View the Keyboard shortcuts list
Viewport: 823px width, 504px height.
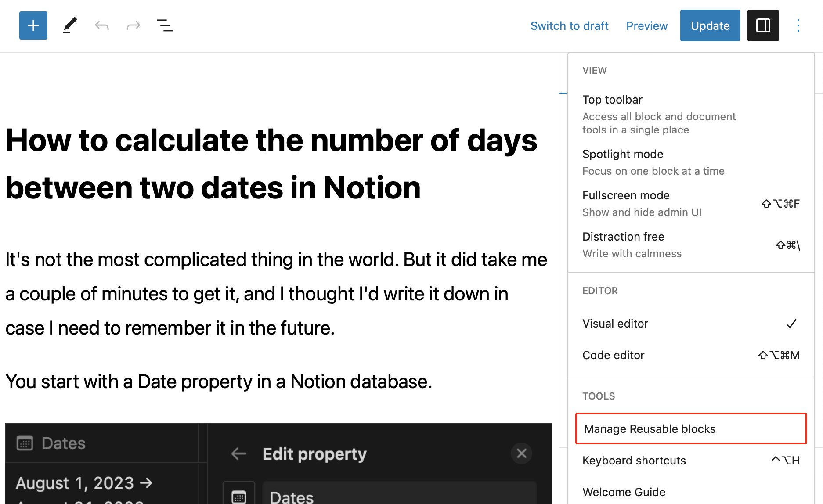(634, 461)
